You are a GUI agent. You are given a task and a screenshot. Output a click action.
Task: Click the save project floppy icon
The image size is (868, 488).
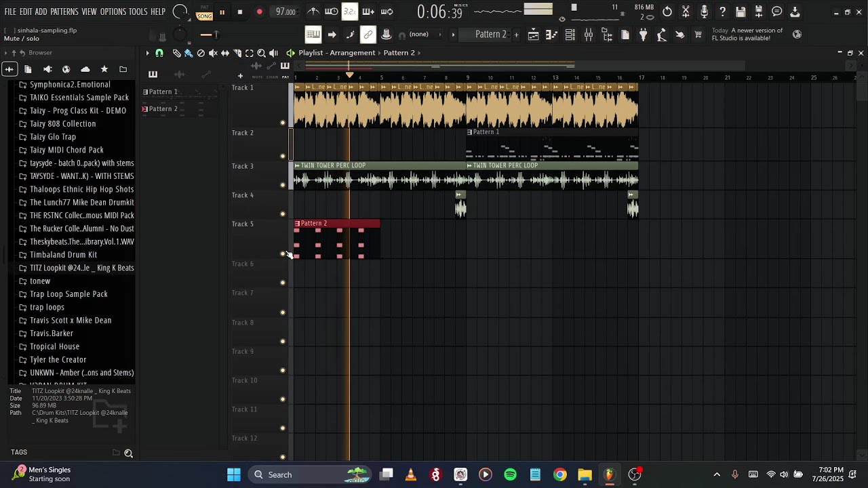tap(741, 12)
